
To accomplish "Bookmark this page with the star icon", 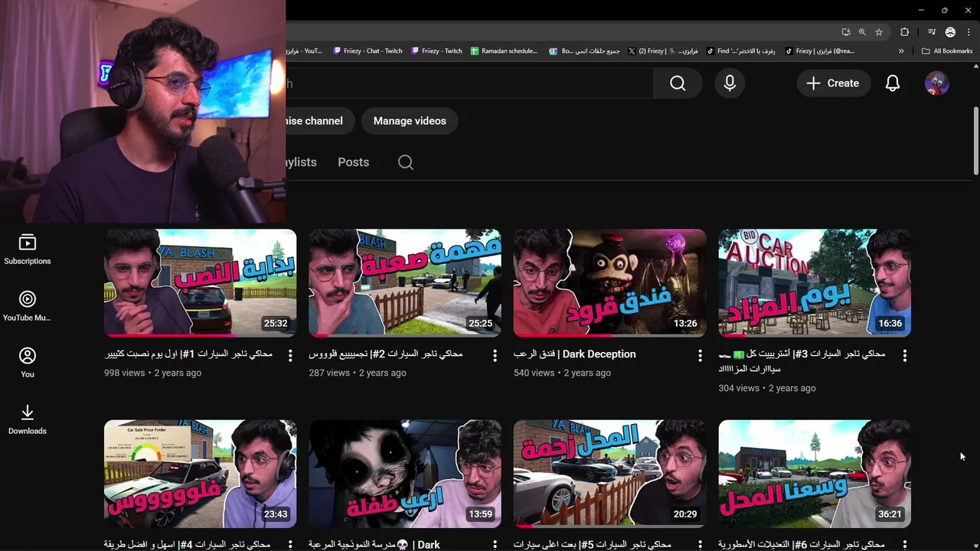I will click(879, 32).
